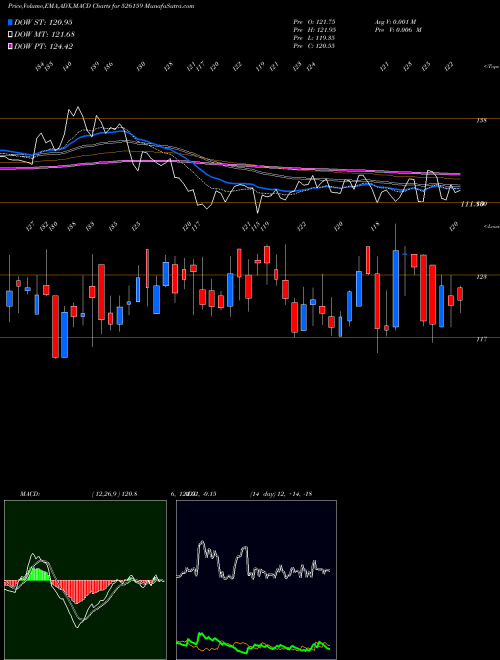Click the 'Pre O: 121.75' open value

314,21
